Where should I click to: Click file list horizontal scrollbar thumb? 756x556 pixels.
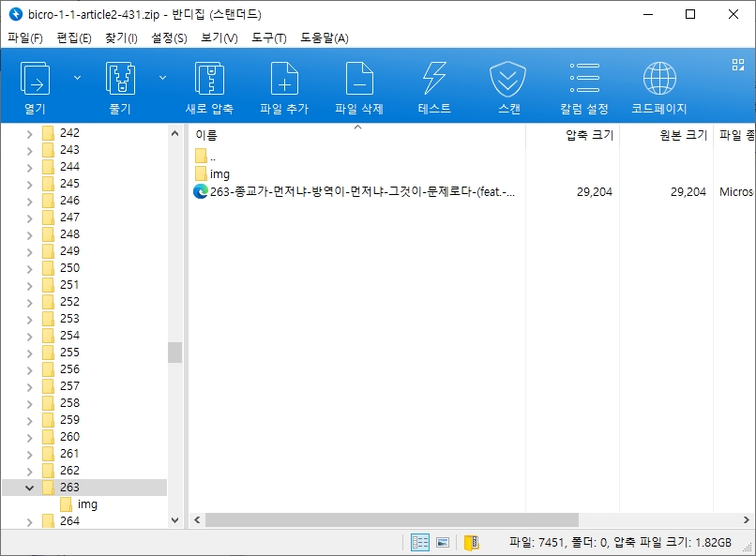[391, 519]
